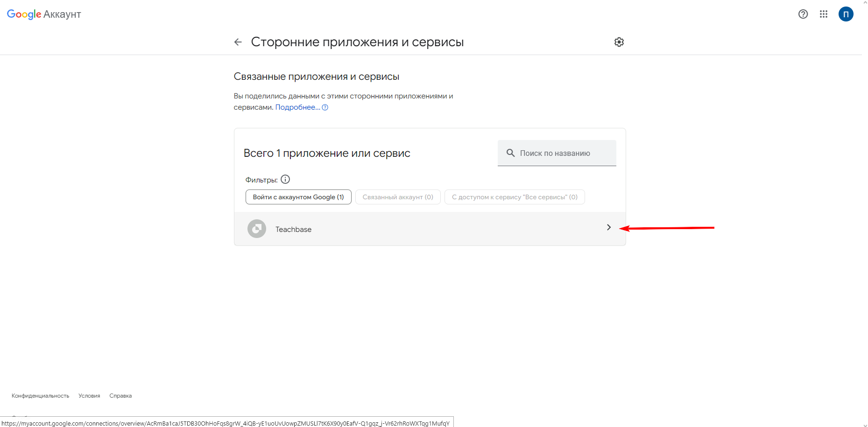
Task: Open the Google apps grid
Action: 824,14
